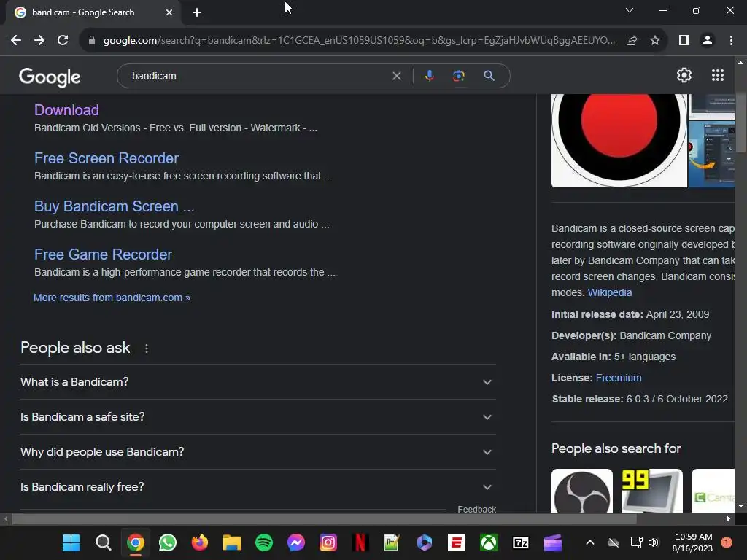Click the scroll down arrow of vertical scrollbar
This screenshot has width=747, height=560.
click(x=740, y=506)
